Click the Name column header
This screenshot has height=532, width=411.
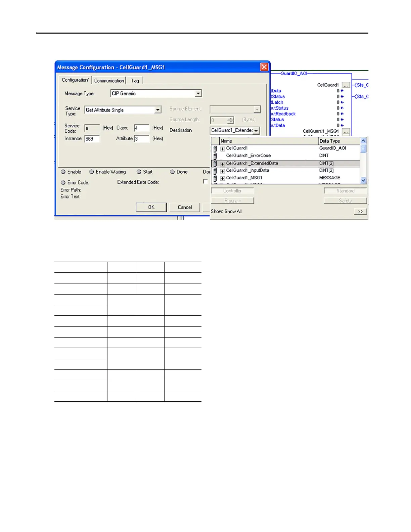coord(269,141)
